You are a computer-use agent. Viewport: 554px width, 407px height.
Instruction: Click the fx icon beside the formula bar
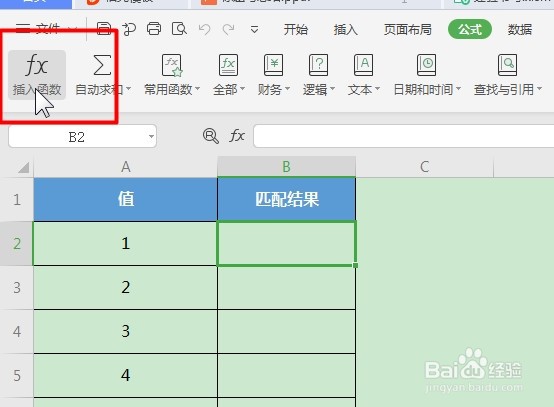pyautogui.click(x=237, y=136)
